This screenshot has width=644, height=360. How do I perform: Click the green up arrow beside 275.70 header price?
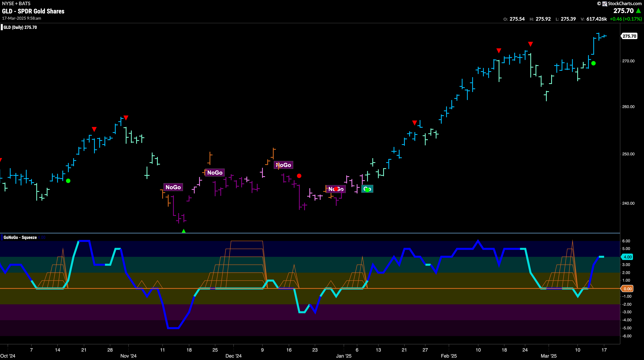pos(639,11)
